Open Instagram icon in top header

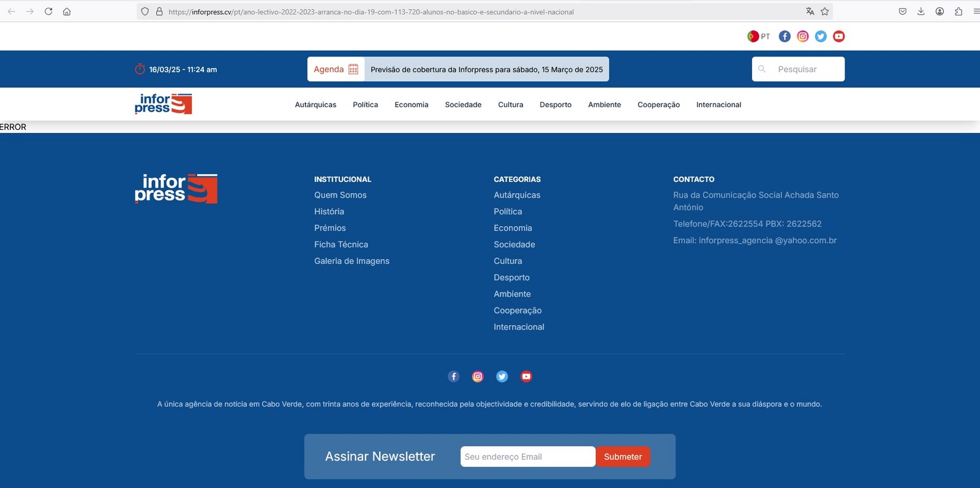802,36
